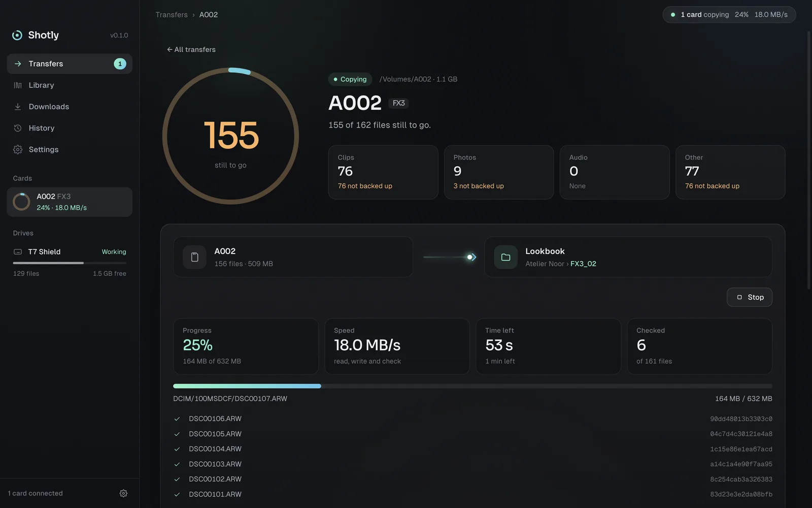Click the 155 still to go progress ring
812x508 pixels.
230,136
